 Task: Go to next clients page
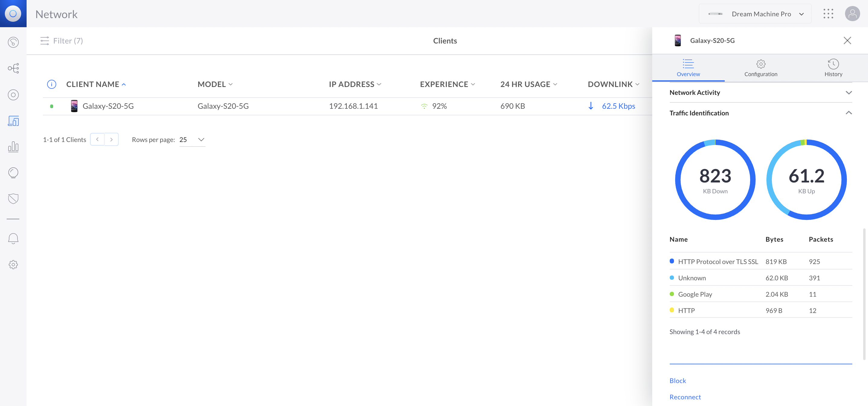click(111, 140)
